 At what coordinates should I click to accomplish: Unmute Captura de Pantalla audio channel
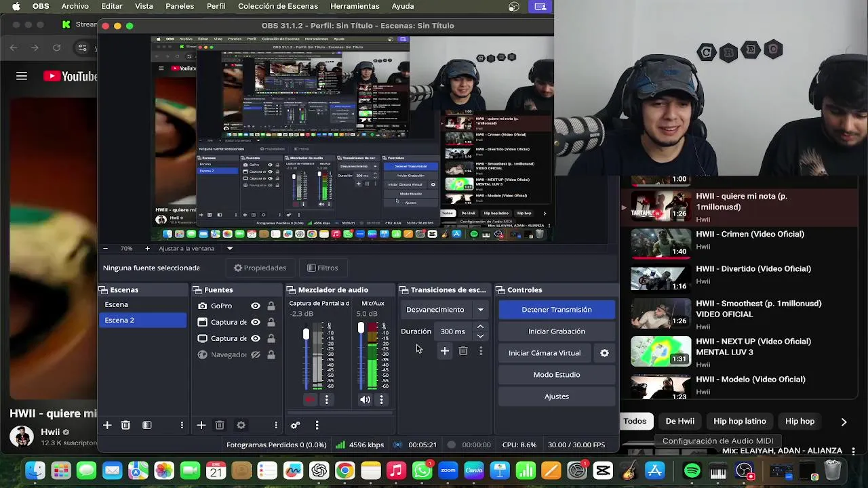pyautogui.click(x=310, y=400)
